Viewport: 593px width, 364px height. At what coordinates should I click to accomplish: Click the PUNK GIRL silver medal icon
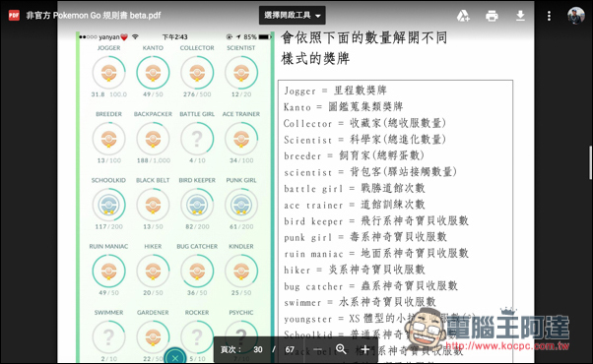coord(241,205)
